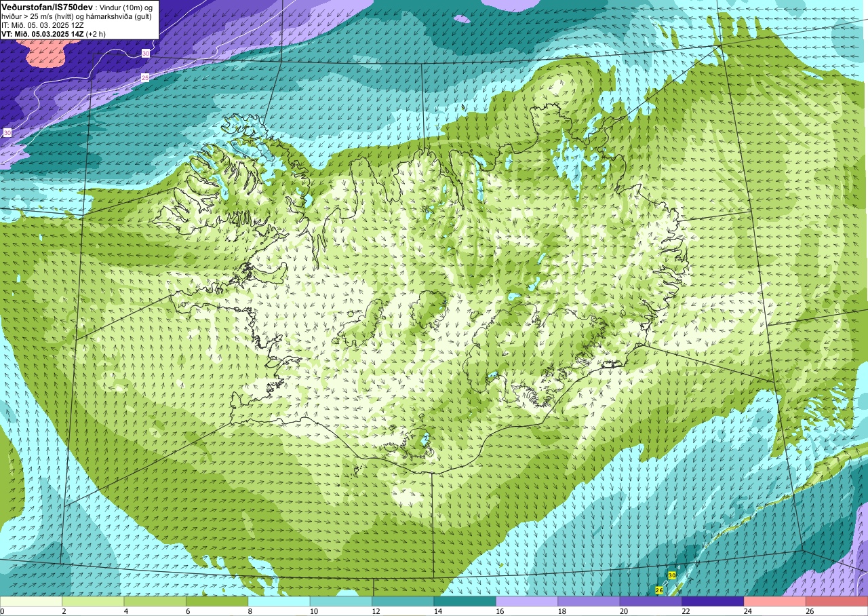The width and height of the screenshot is (868, 616).
Task: Choose the 10–12 m/s turquoise legend swatch
Action: point(341,601)
